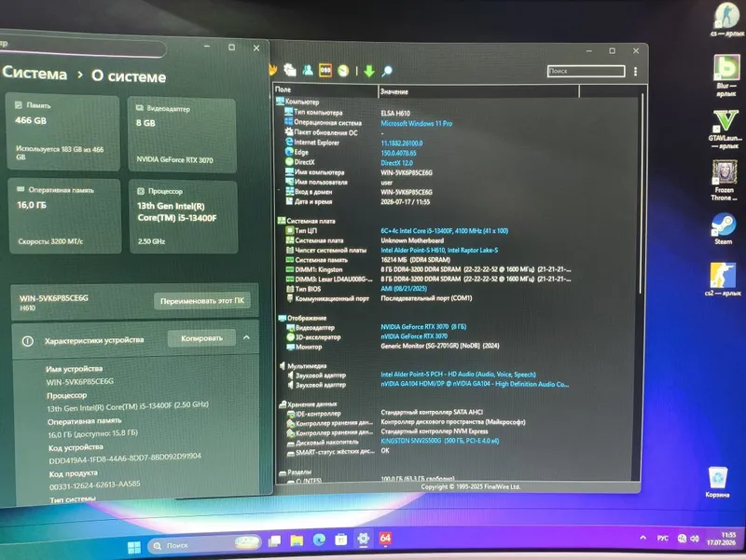This screenshot has height=560, width=746.
Task: Open File Explorer from the taskbar
Action: (297, 540)
